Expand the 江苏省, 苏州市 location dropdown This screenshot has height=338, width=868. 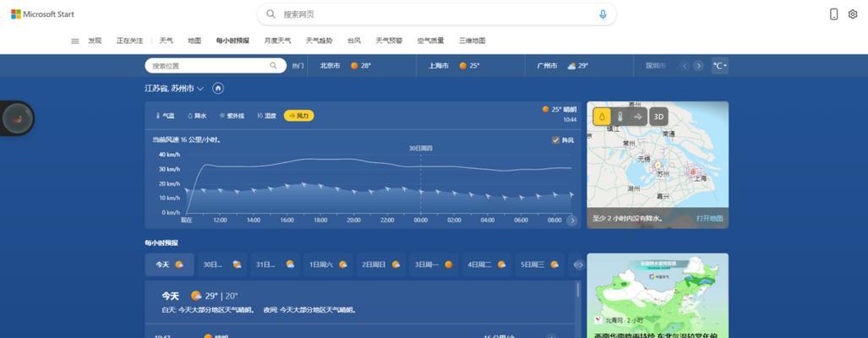pos(200,89)
